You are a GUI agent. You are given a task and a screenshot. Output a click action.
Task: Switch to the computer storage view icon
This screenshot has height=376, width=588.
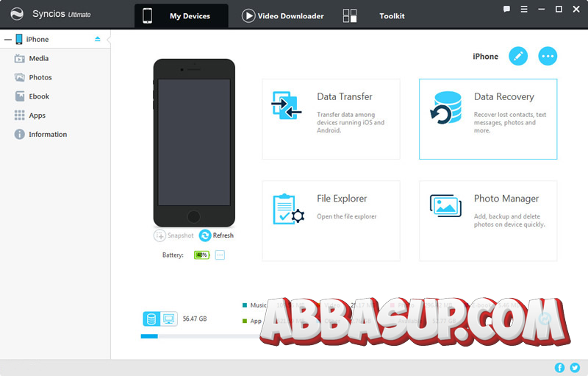tap(169, 319)
